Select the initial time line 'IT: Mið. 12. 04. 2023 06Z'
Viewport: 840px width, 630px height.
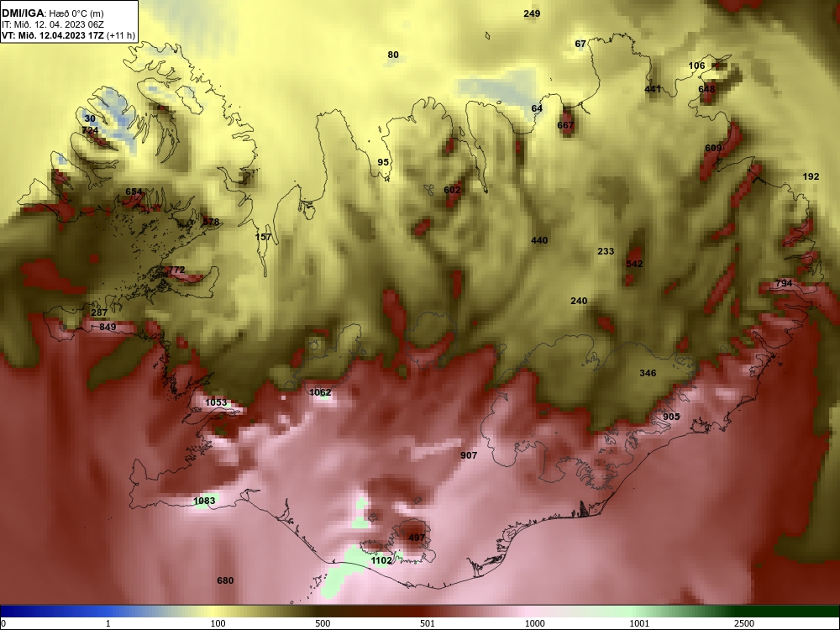click(52, 24)
